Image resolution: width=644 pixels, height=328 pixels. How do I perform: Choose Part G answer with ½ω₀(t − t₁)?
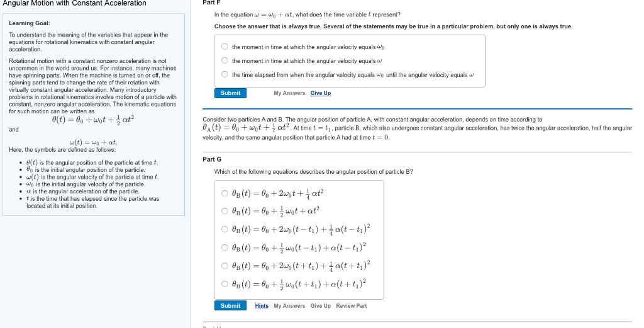(225, 246)
